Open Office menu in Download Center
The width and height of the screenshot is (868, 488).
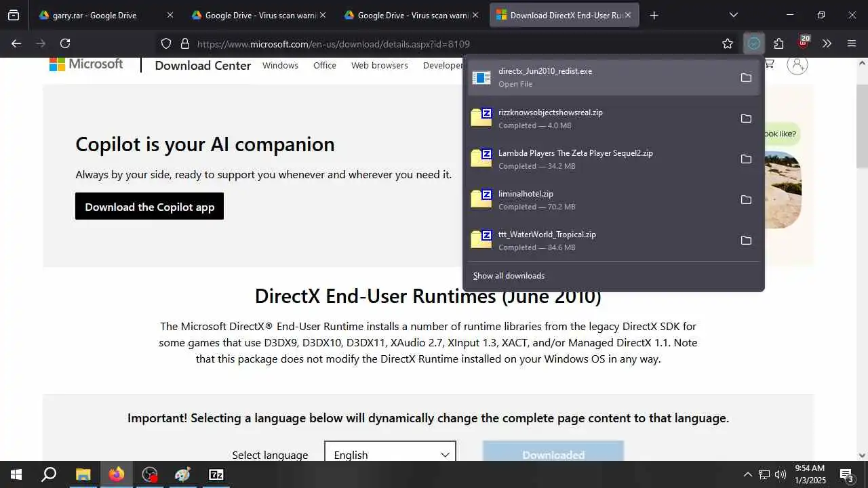(x=325, y=65)
